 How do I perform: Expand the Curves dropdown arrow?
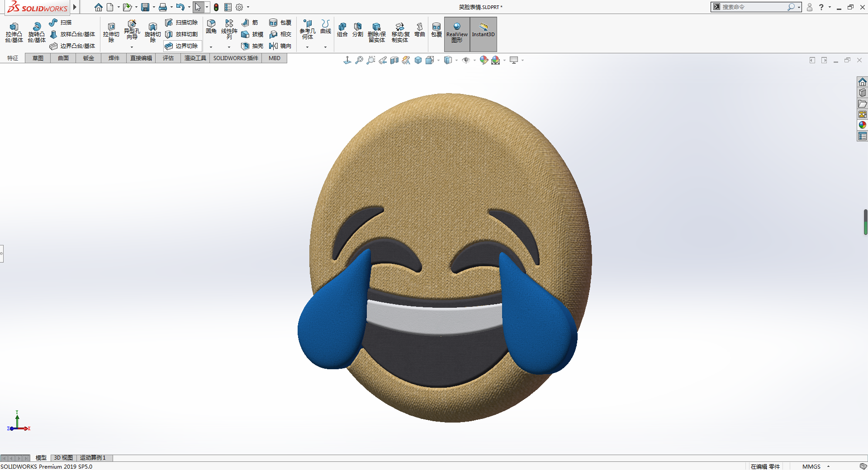point(325,47)
